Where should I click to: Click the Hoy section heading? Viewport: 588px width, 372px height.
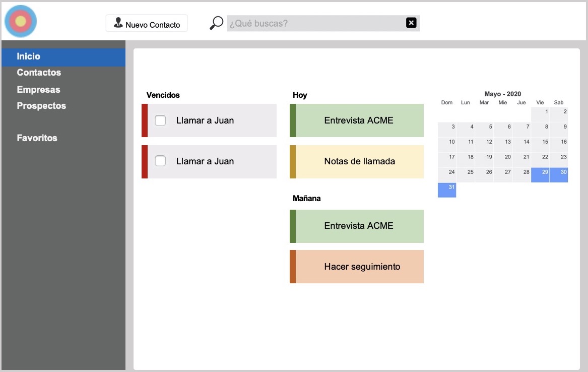pyautogui.click(x=300, y=95)
